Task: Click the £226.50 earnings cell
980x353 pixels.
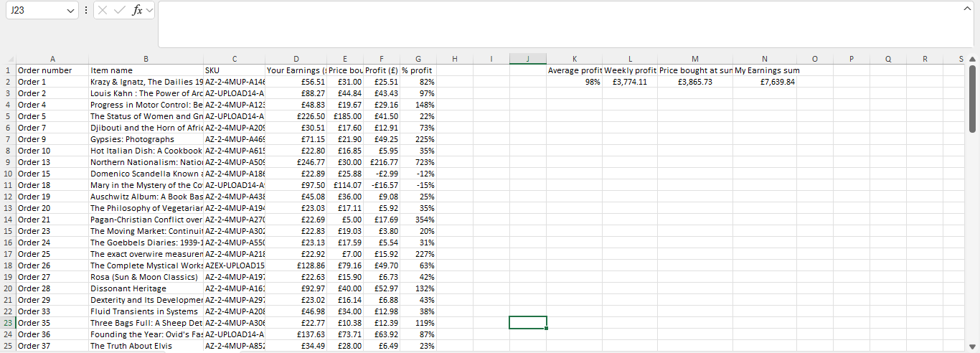Action: tap(296, 116)
